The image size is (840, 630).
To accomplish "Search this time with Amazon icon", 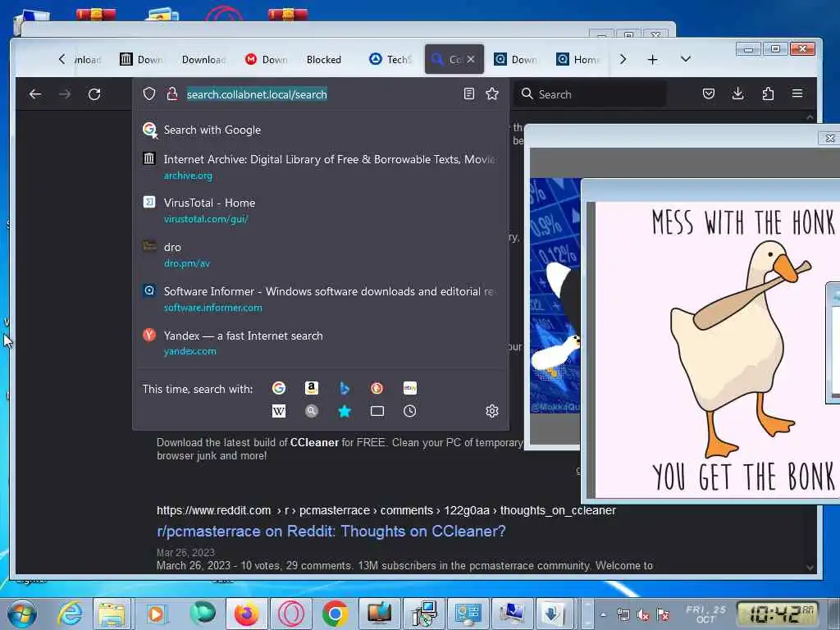I will pos(312,388).
